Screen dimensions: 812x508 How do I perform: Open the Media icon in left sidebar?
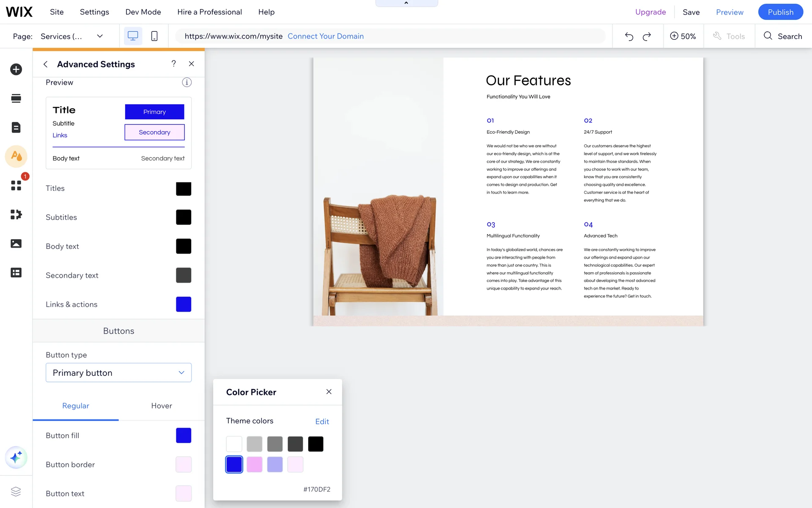coord(16,243)
